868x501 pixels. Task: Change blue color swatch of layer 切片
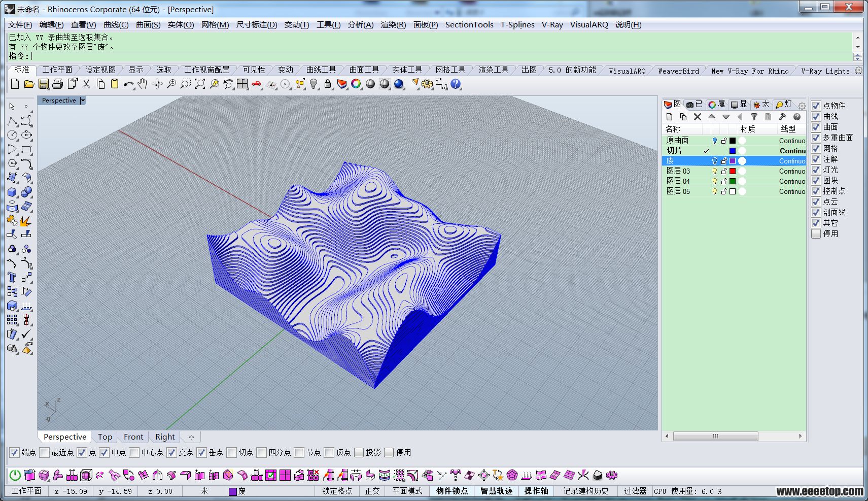[733, 151]
